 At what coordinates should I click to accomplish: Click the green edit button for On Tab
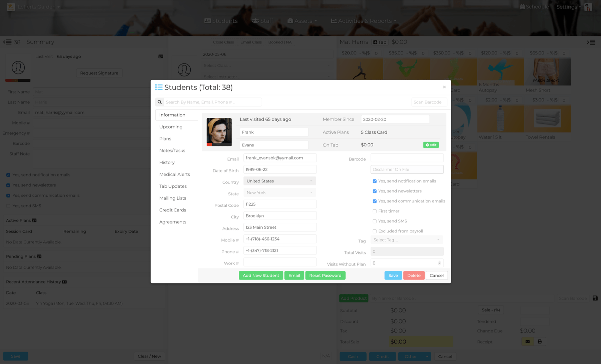pos(431,145)
